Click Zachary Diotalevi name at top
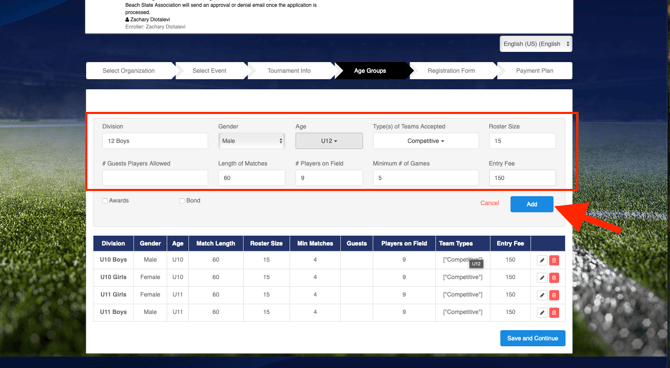This screenshot has height=368, width=670. tap(150, 19)
